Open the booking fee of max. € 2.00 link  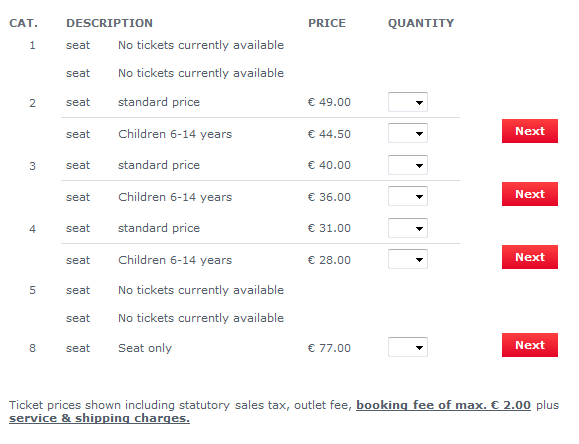[x=443, y=405]
